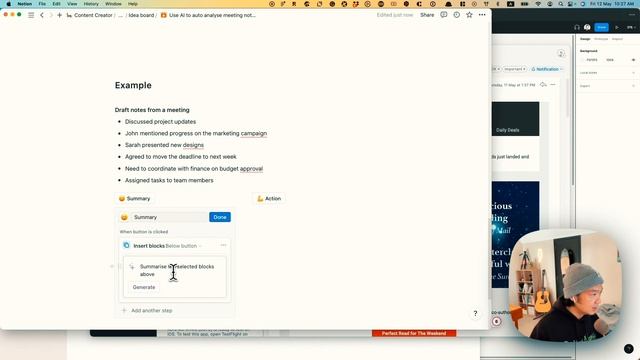Open the Notion app menu
This screenshot has width=640, height=360.
tap(24, 4)
